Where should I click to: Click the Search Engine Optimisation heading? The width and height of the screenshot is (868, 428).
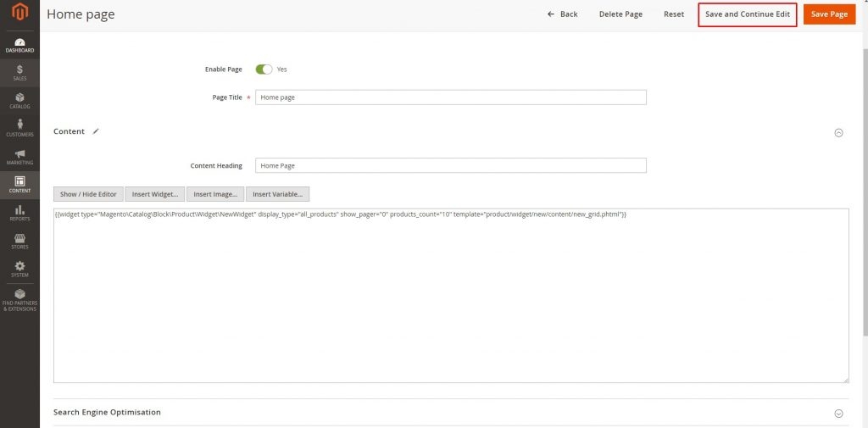coord(107,413)
